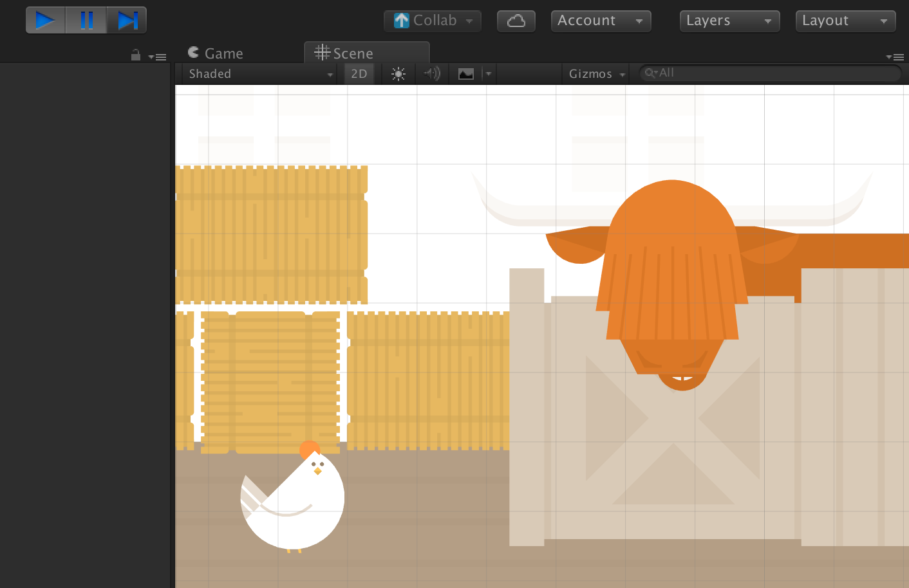Screen dimensions: 909x588
Task: Click the Pause button
Action: click(x=86, y=19)
